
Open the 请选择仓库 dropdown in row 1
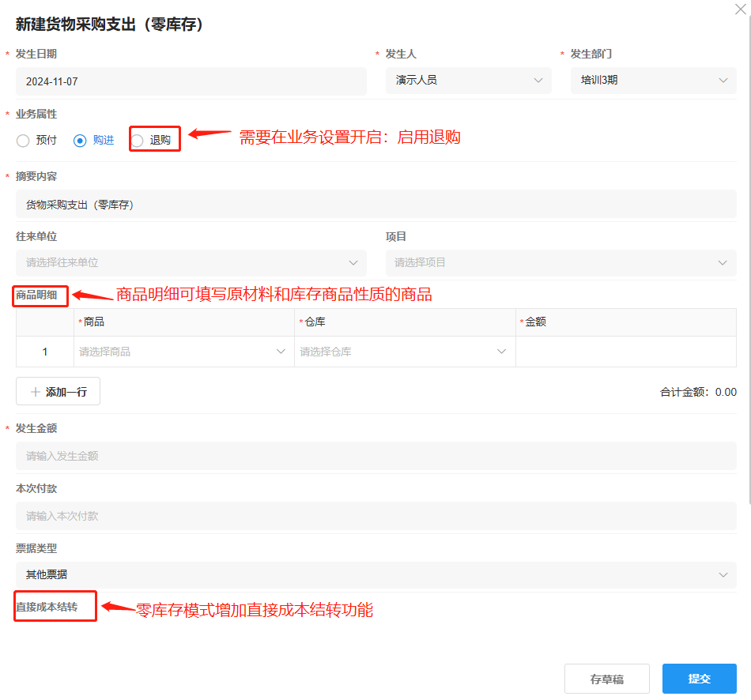(x=403, y=351)
